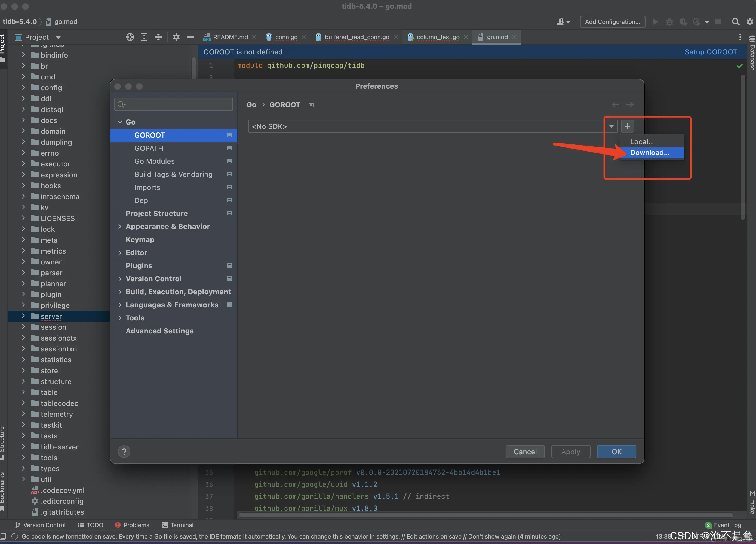The height and width of the screenshot is (544, 756).
Task: Click the expand all icon in Project toolbar
Action: [x=144, y=37]
